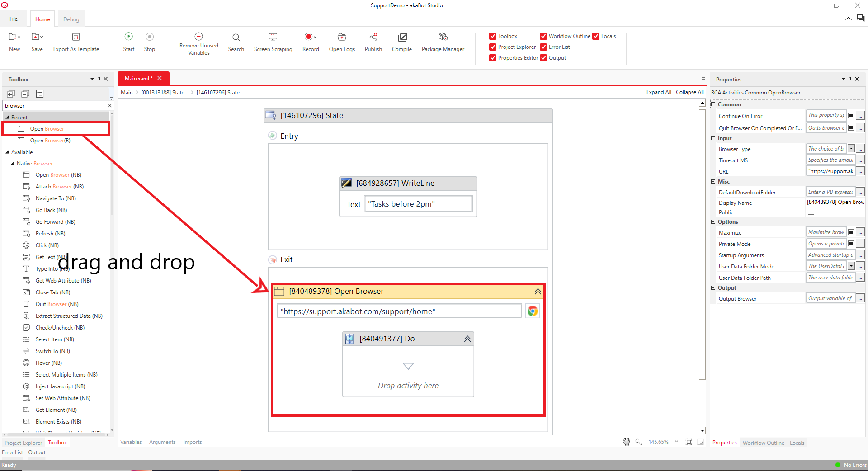Collapse Native Browser tree node

pyautogui.click(x=13, y=163)
